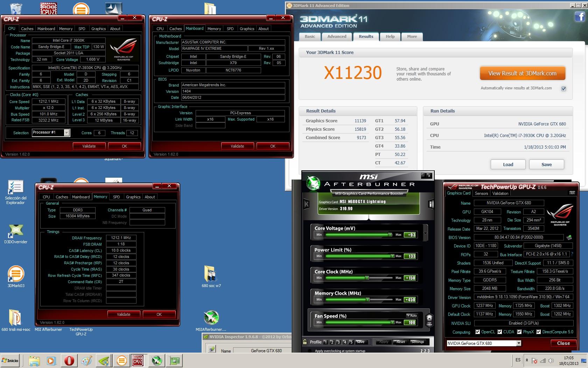Image resolution: width=588 pixels, height=368 pixels.
Task: Expand the Core Voltage dropdown arrow in Afterburner
Action: [x=426, y=233]
